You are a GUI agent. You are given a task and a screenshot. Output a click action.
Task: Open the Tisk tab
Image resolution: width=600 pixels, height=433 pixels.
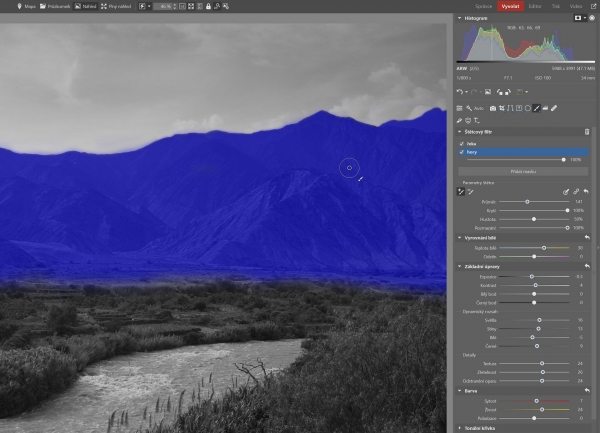point(556,6)
